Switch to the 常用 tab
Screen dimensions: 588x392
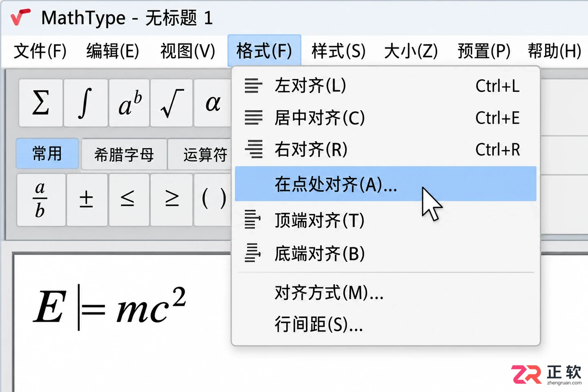click(47, 154)
